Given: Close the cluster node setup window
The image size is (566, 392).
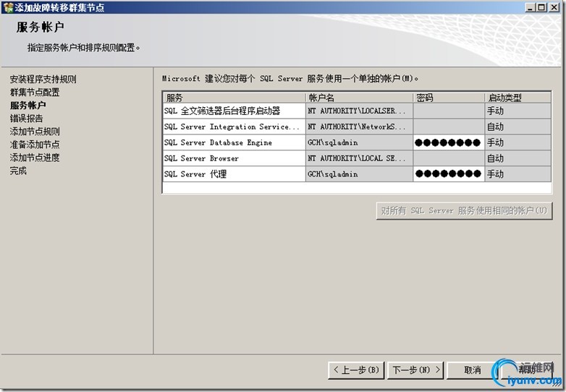Looking at the screenshot, I should tap(554, 7).
